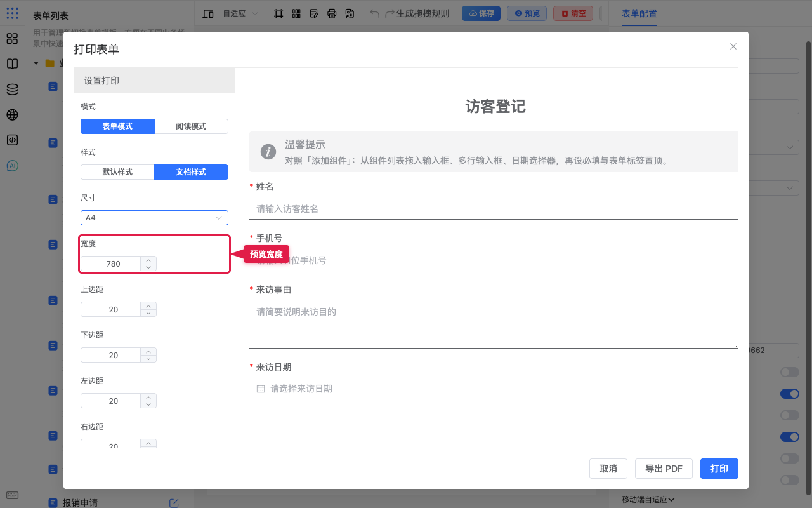Close the 打印表单 dialog with X
Viewport: 812px width, 508px height.
pos(733,46)
